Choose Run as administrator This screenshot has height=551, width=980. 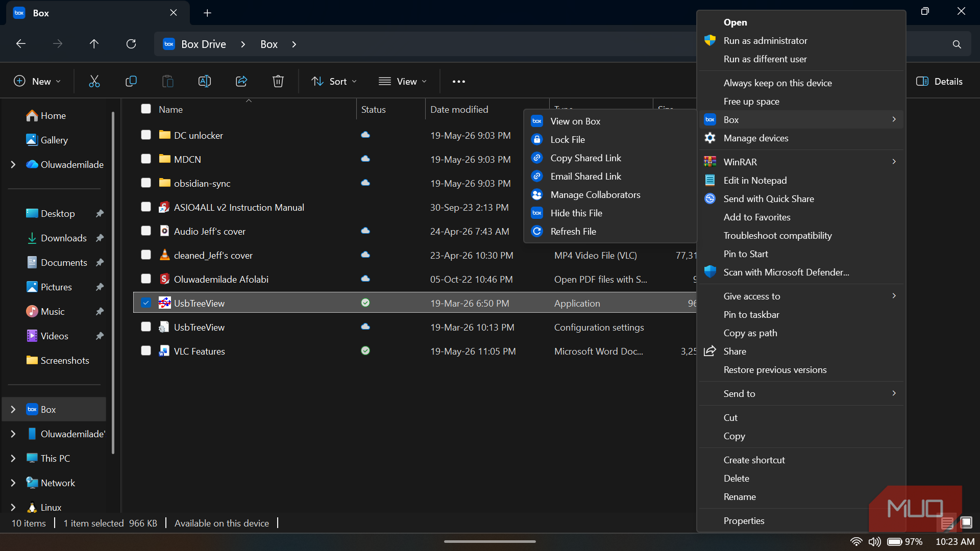(801, 40)
